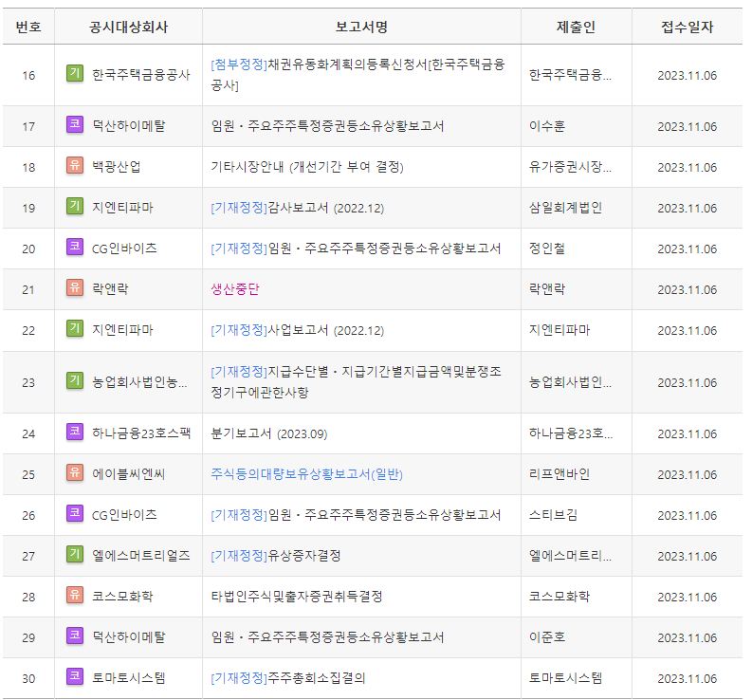Select submitter 이수훈 in row 17
752x700 pixels.
click(547, 126)
